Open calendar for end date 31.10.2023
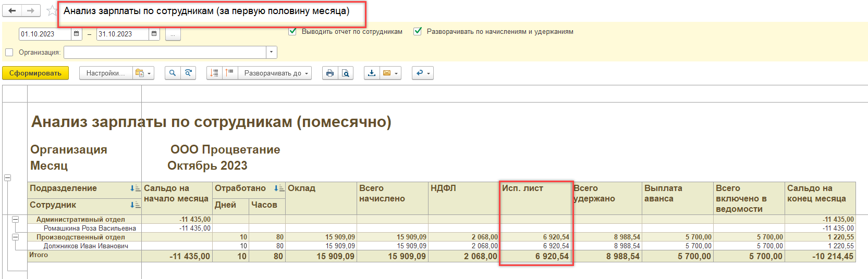The image size is (868, 279). (x=154, y=34)
